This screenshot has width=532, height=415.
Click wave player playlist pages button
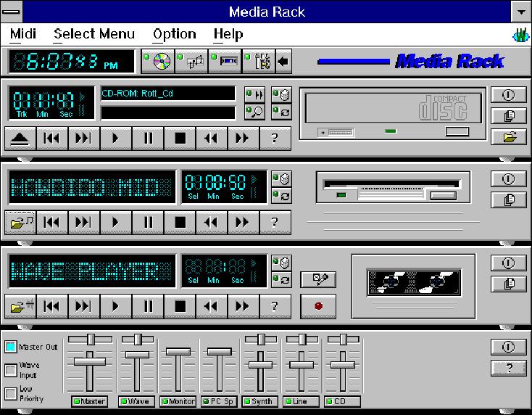tap(508, 284)
